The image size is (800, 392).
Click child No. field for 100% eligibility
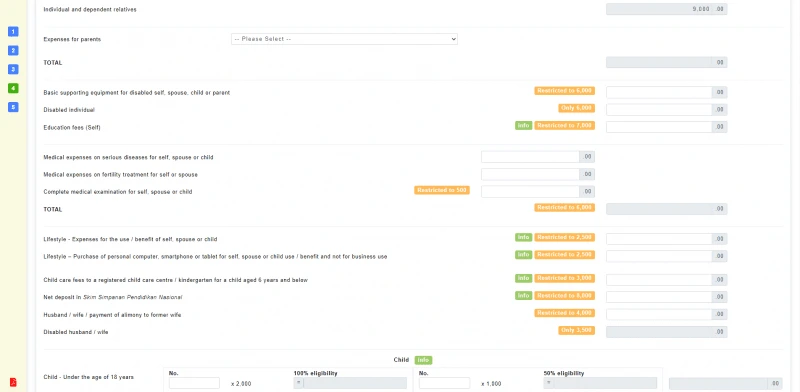coord(194,383)
